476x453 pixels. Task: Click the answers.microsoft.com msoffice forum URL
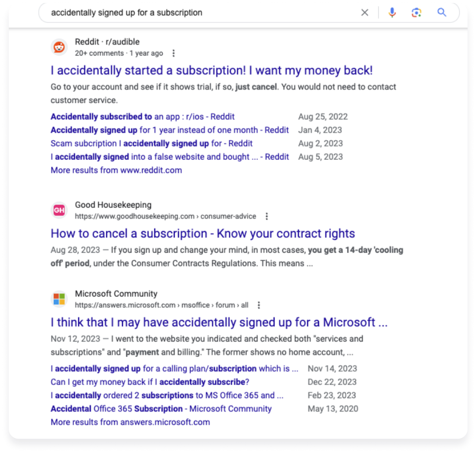(161, 305)
